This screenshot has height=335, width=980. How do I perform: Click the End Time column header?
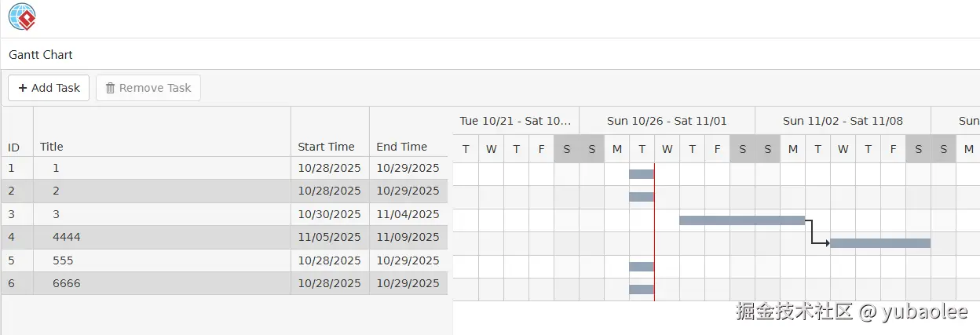(x=401, y=147)
